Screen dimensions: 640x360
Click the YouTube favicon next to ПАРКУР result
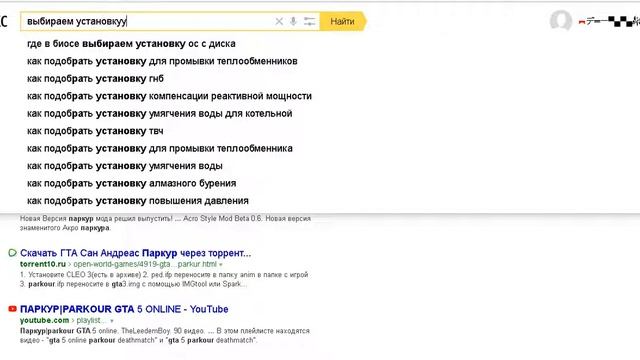click(x=12, y=309)
